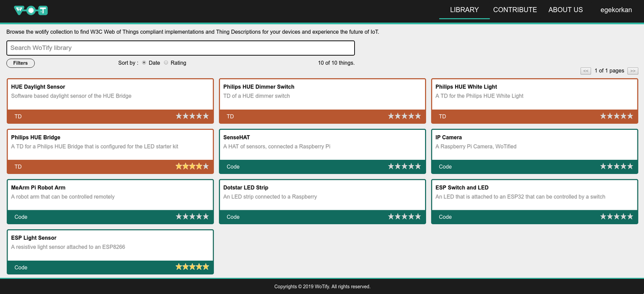Click TD label on HUE Daylight Sensor
The height and width of the screenshot is (294, 644).
point(18,116)
